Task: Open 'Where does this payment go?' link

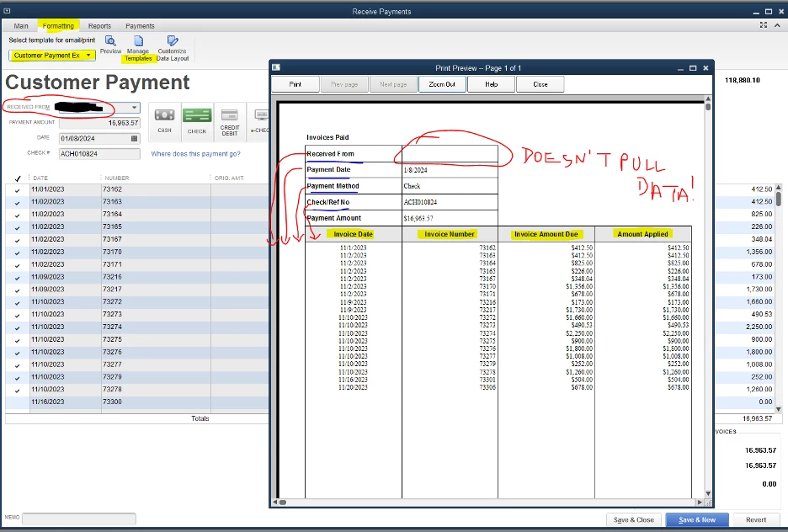Action: tap(195, 154)
